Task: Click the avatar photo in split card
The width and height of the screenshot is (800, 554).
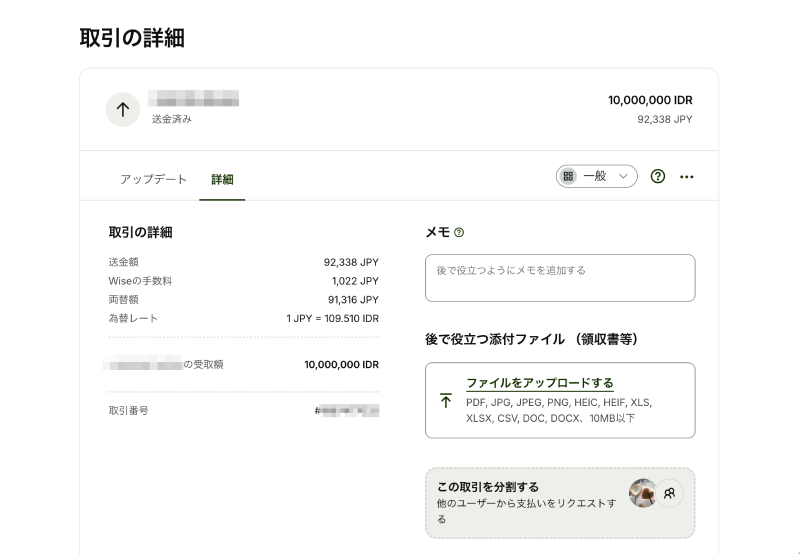Action: tap(642, 493)
